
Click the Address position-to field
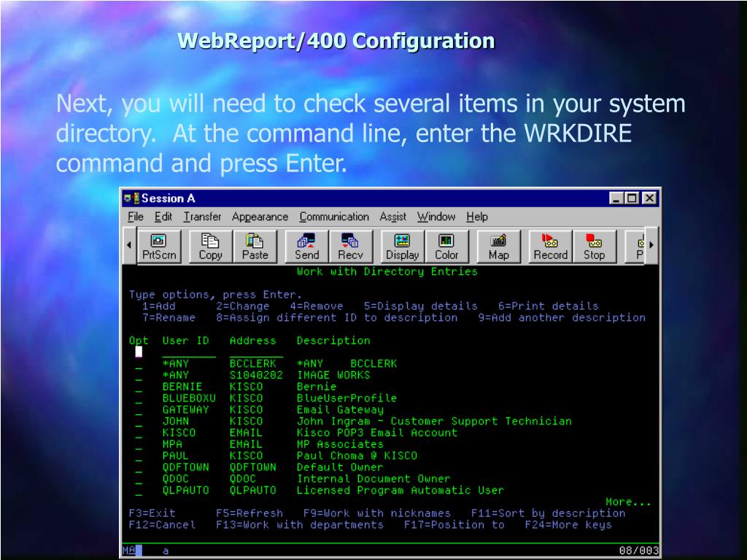click(x=256, y=352)
